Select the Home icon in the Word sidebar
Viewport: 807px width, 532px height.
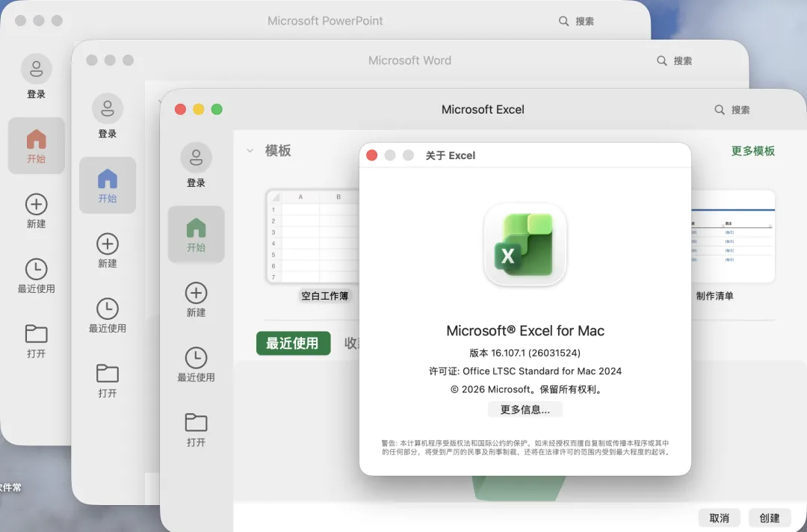[x=107, y=179]
